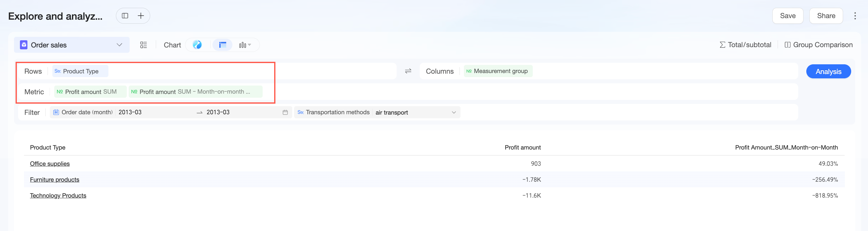Viewport: 868px width, 231px height.
Task: Select the -256.49% month-on-month cell
Action: click(825, 179)
